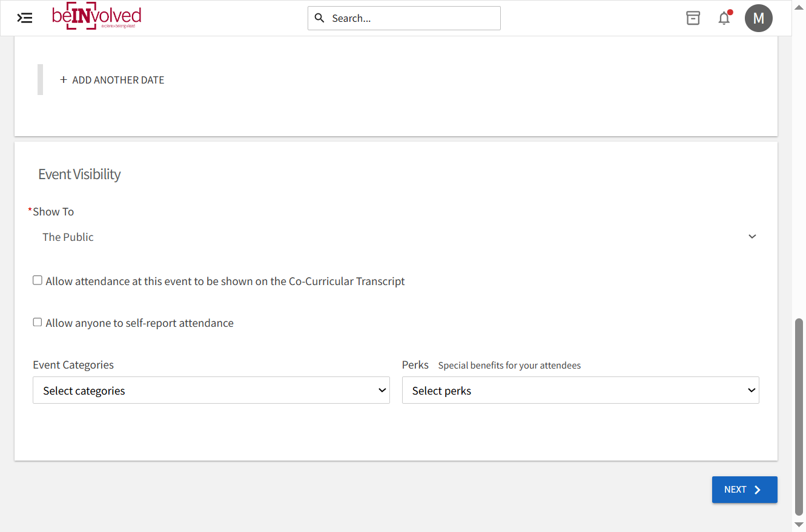Focus the Search field
806x532 pixels.
coord(404,18)
